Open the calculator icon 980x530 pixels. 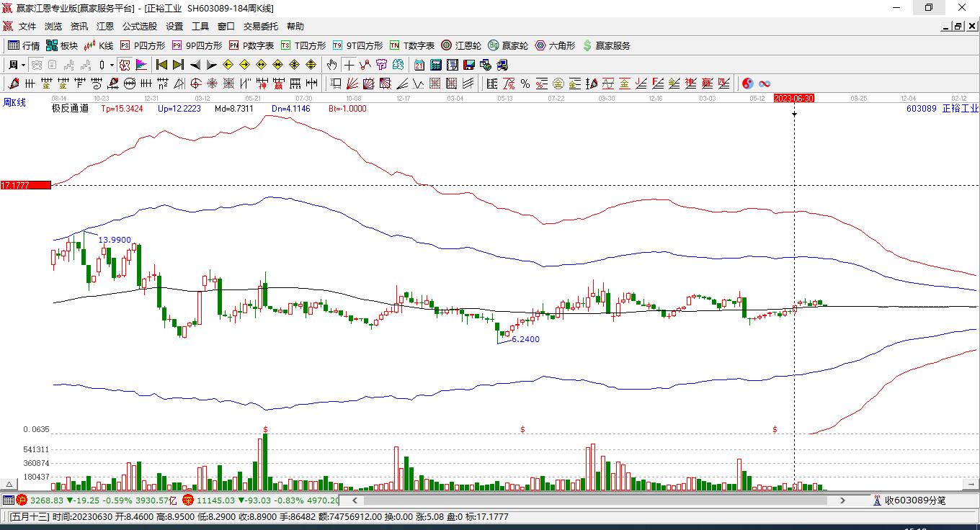436,65
